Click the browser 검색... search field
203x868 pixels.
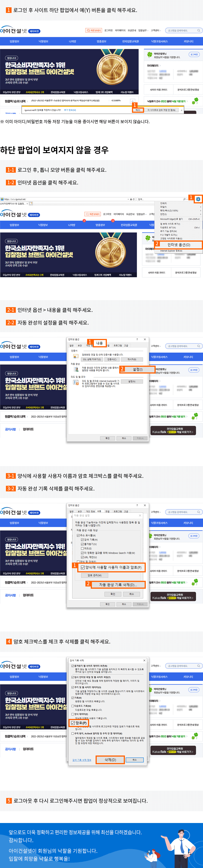click(160, 199)
